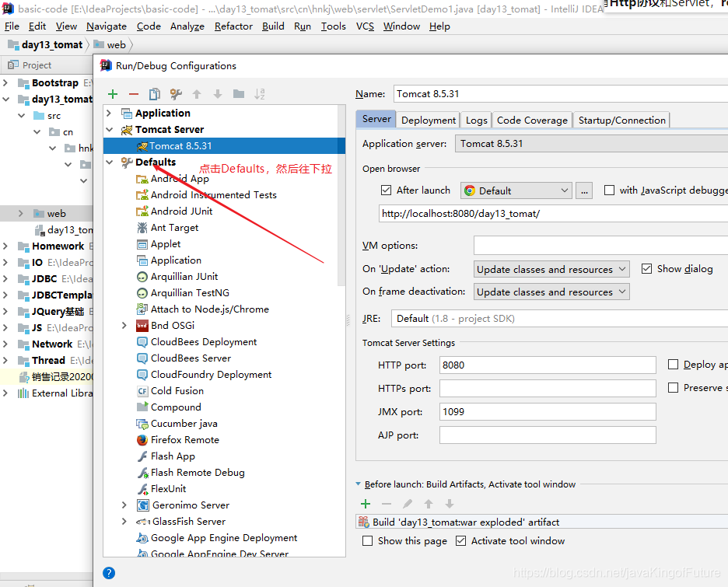Create new folder icon in toolbar

pos(239,94)
